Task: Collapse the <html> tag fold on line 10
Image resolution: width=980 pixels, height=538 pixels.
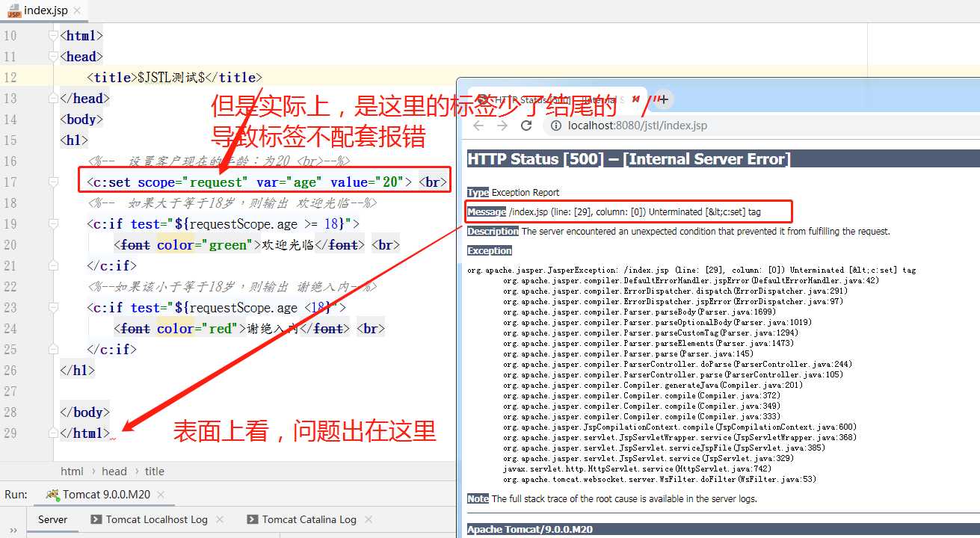Action: [x=52, y=36]
